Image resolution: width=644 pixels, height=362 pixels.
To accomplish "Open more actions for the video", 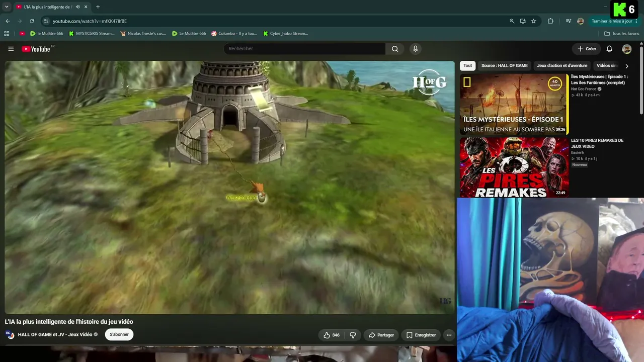I will [449, 335].
